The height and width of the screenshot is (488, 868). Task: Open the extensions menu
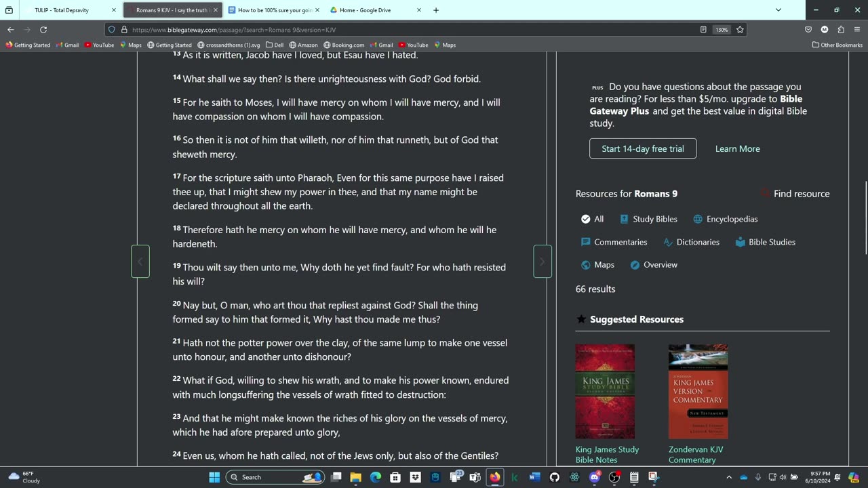pyautogui.click(x=842, y=30)
